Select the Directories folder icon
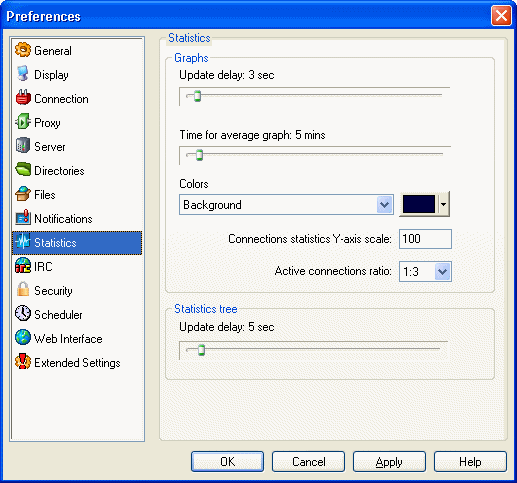 23,170
